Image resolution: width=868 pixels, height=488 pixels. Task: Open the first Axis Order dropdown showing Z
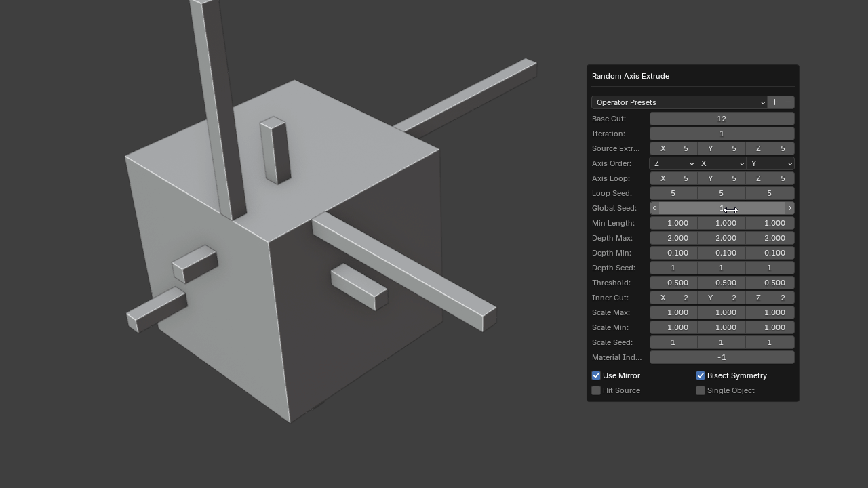(673, 163)
